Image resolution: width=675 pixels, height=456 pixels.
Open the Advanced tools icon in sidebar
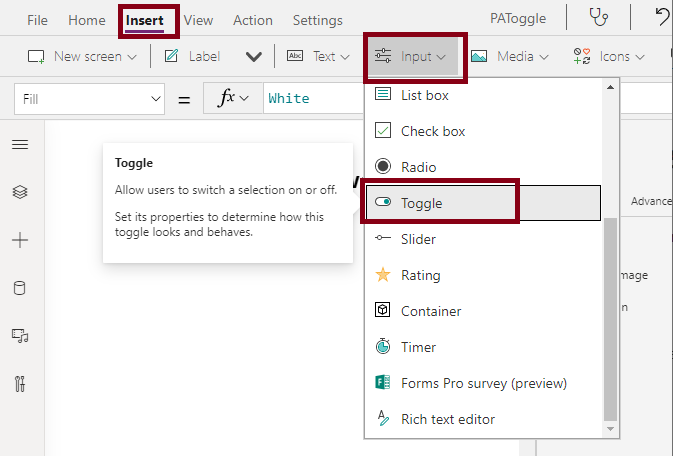[20, 383]
